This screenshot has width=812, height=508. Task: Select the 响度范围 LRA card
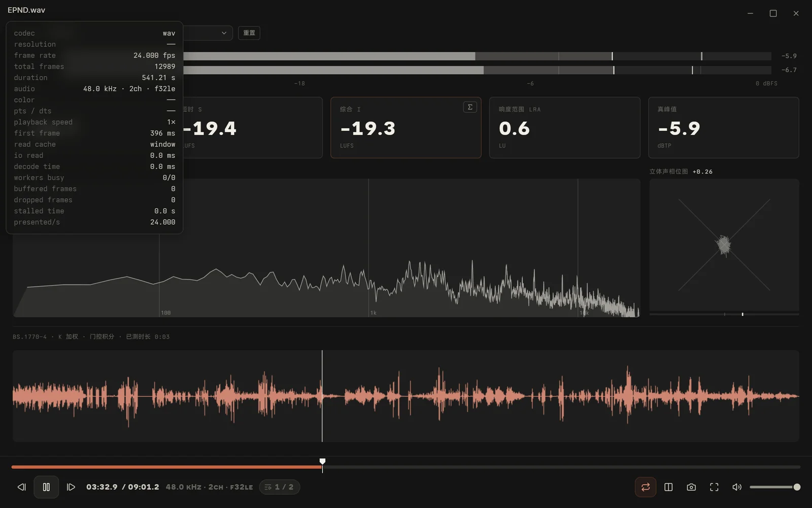564,127
